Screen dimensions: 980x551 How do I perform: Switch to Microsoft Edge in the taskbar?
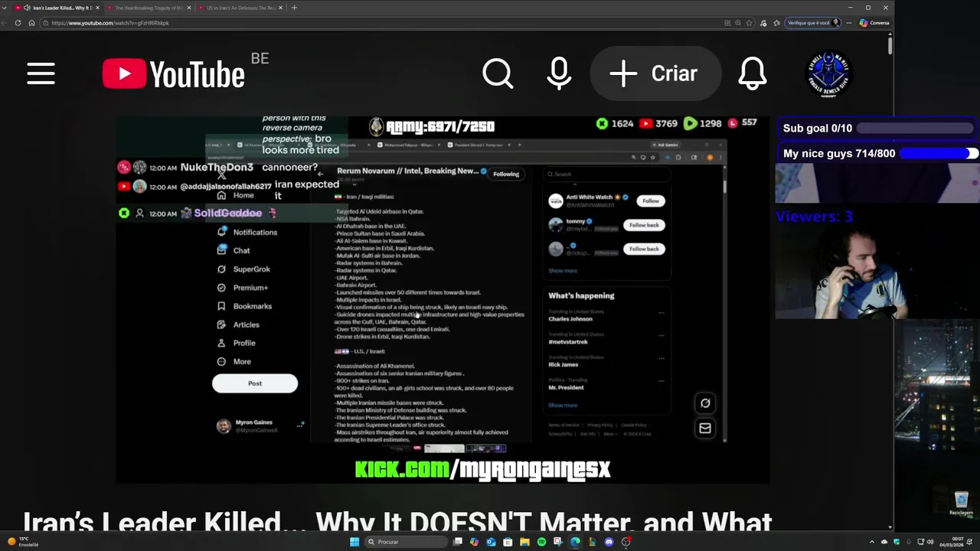pos(575,542)
